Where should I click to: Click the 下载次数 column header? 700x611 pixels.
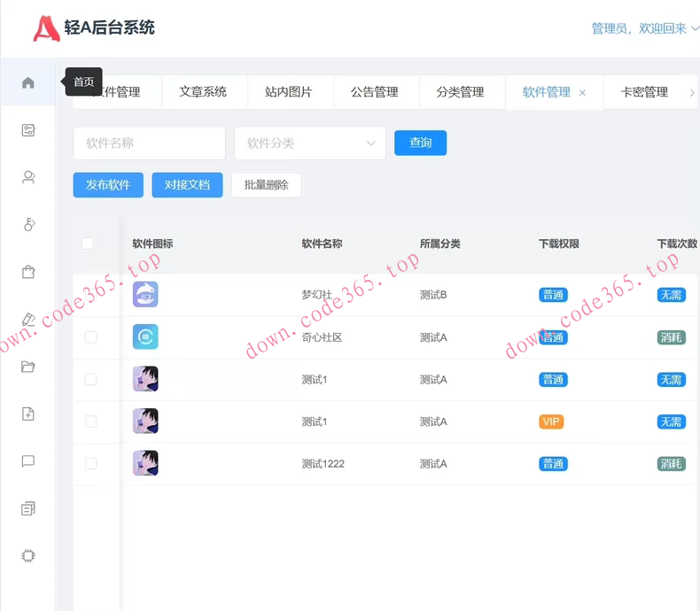(677, 244)
